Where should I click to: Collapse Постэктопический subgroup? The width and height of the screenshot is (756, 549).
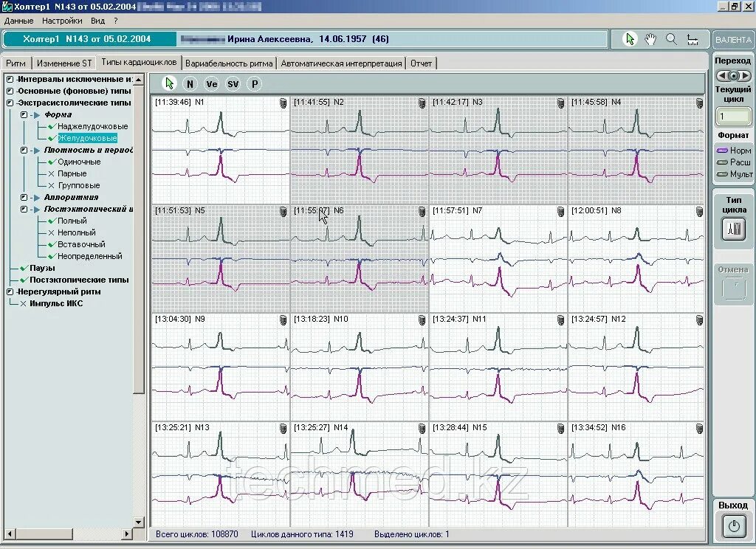[24, 210]
